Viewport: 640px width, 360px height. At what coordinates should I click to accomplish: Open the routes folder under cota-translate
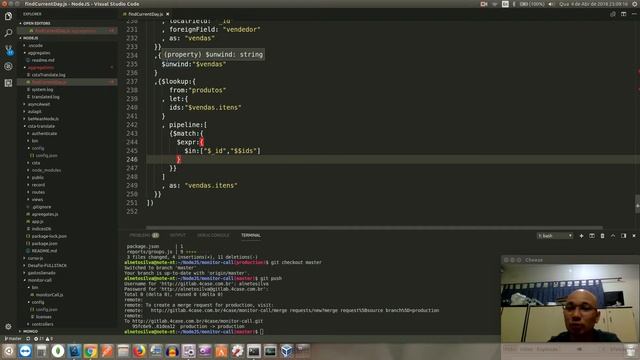point(38,192)
